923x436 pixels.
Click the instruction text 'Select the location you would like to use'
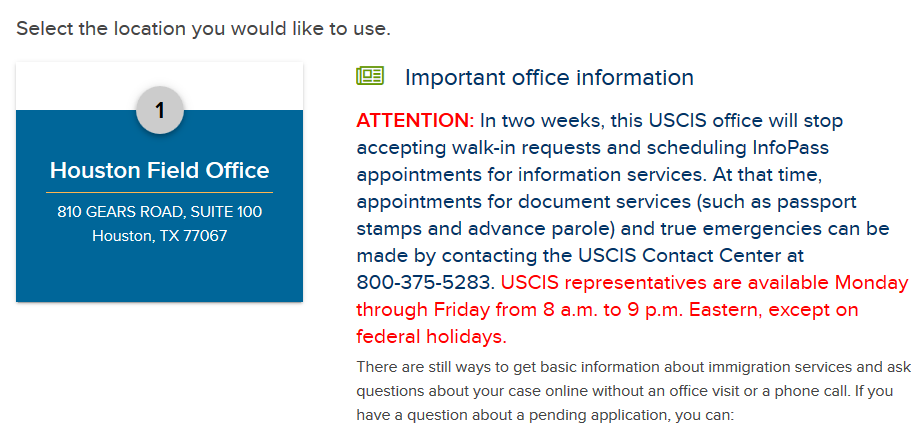(x=203, y=28)
